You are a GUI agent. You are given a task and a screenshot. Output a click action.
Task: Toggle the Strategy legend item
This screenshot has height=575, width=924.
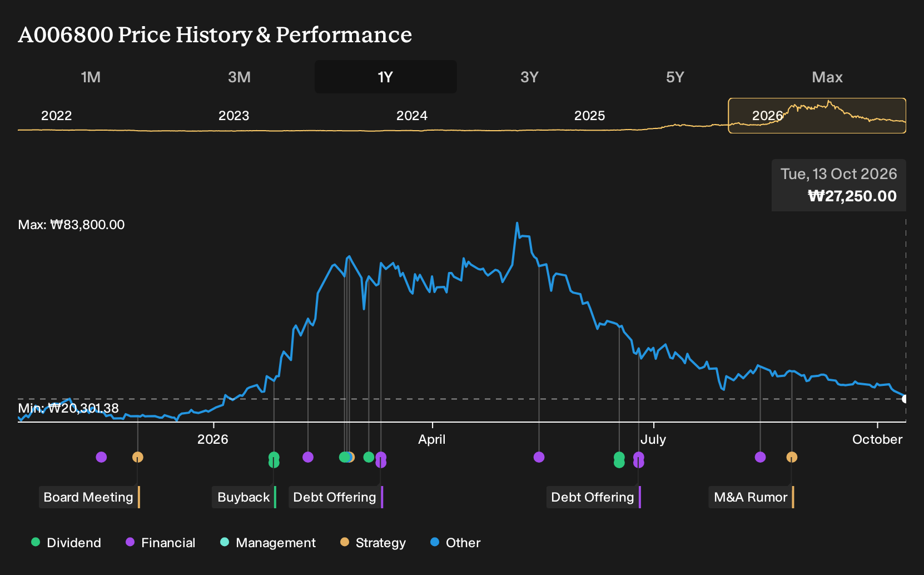373,543
